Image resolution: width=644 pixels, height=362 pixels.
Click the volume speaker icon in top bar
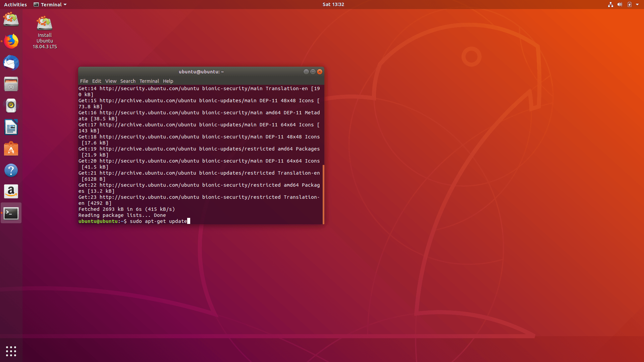620,5
